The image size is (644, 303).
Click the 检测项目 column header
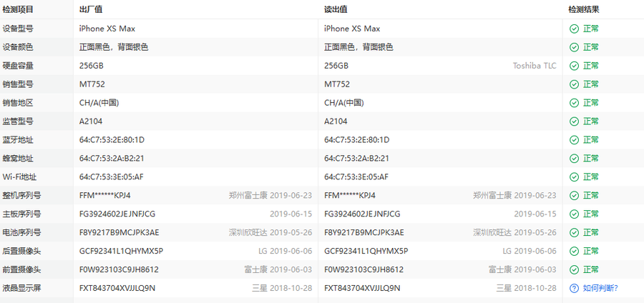point(18,9)
